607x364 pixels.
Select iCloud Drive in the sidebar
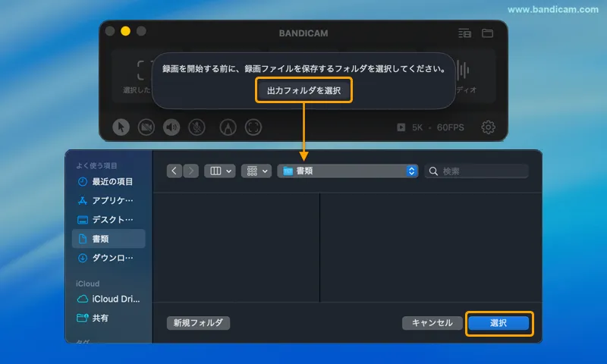(x=109, y=299)
